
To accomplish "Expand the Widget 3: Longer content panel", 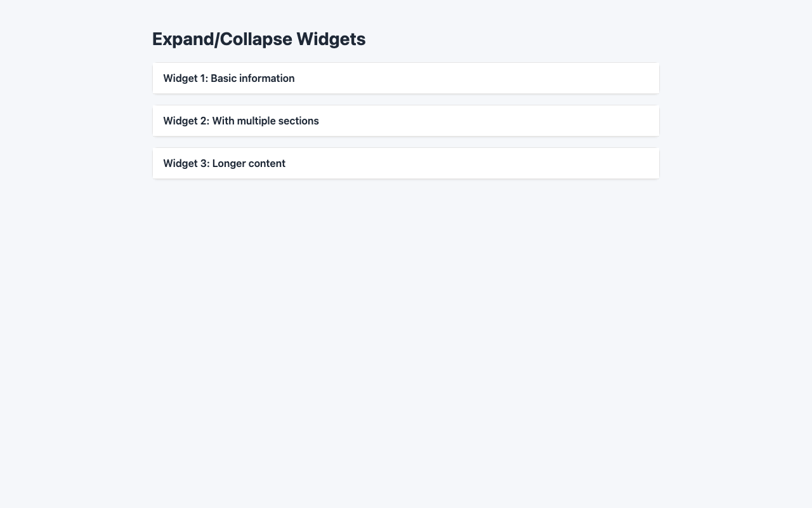I will pyautogui.click(x=405, y=163).
